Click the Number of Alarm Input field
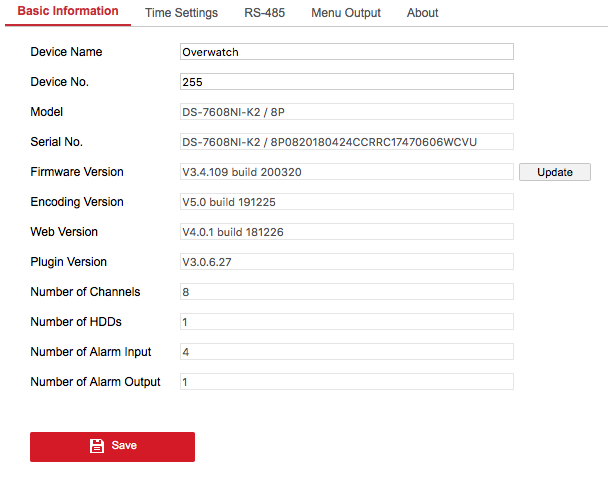 pos(347,352)
